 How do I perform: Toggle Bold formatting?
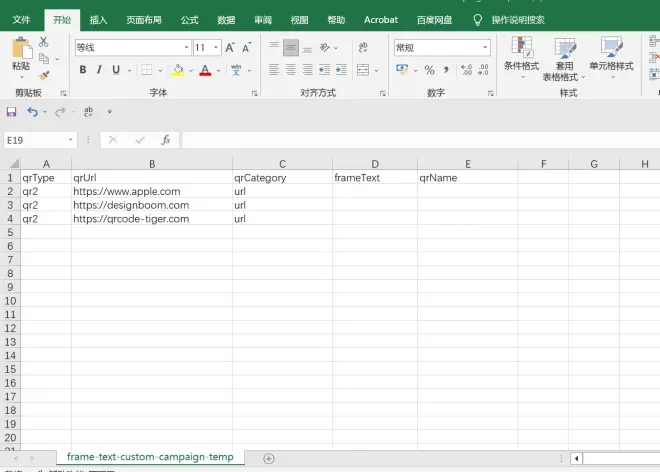point(83,70)
